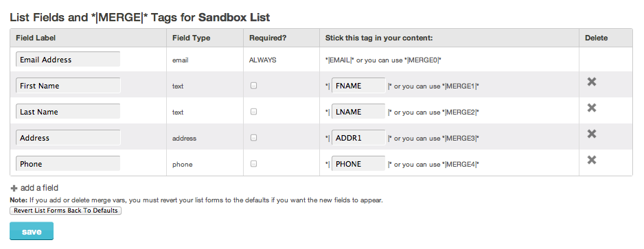This screenshot has height=249, width=644.
Task: Click the First Name label input
Action: pyautogui.click(x=68, y=86)
